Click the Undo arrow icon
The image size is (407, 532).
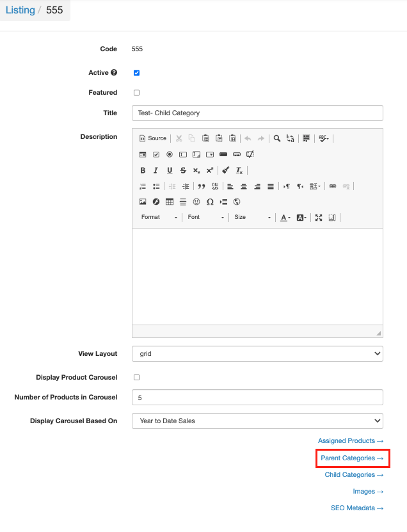[x=248, y=138]
